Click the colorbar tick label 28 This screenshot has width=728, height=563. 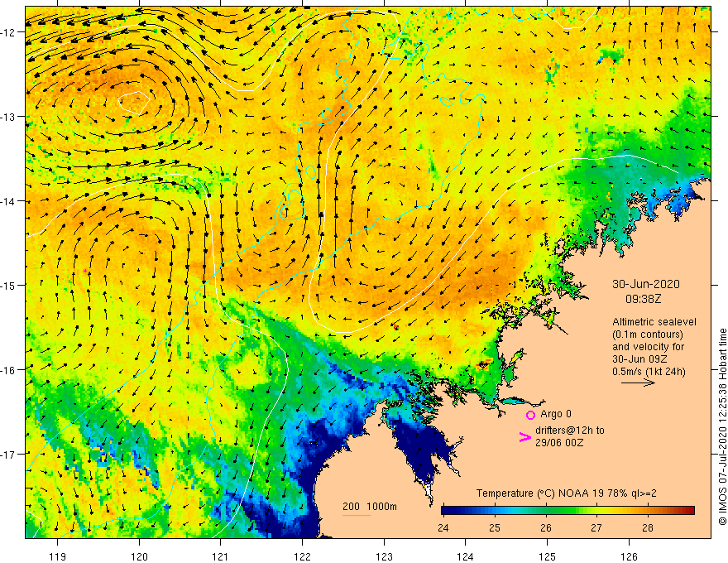[x=647, y=527]
